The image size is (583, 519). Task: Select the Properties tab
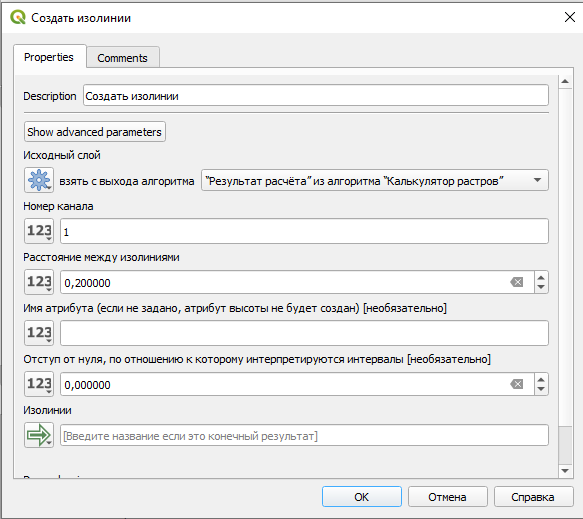tap(49, 57)
